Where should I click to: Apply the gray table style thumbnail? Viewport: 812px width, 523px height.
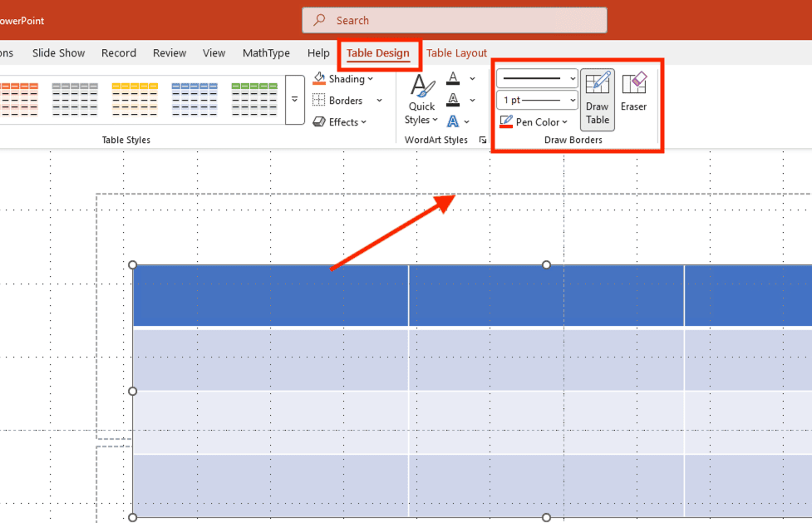(75, 99)
